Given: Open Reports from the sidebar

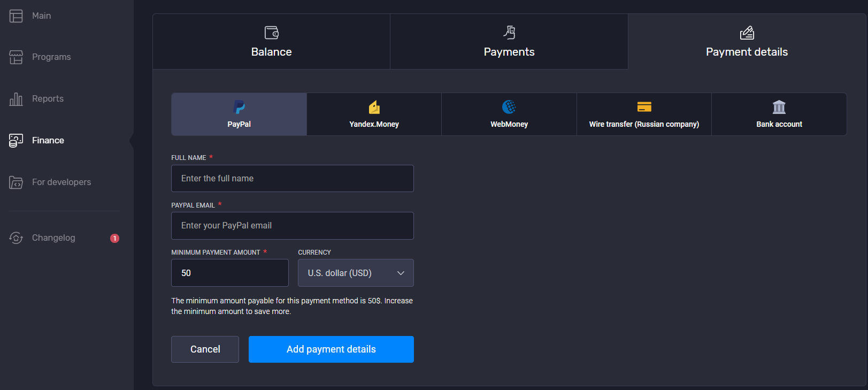Looking at the screenshot, I should point(48,99).
